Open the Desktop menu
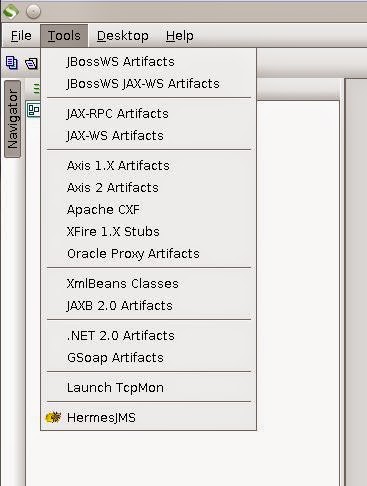This screenshot has height=486, width=367. [123, 36]
